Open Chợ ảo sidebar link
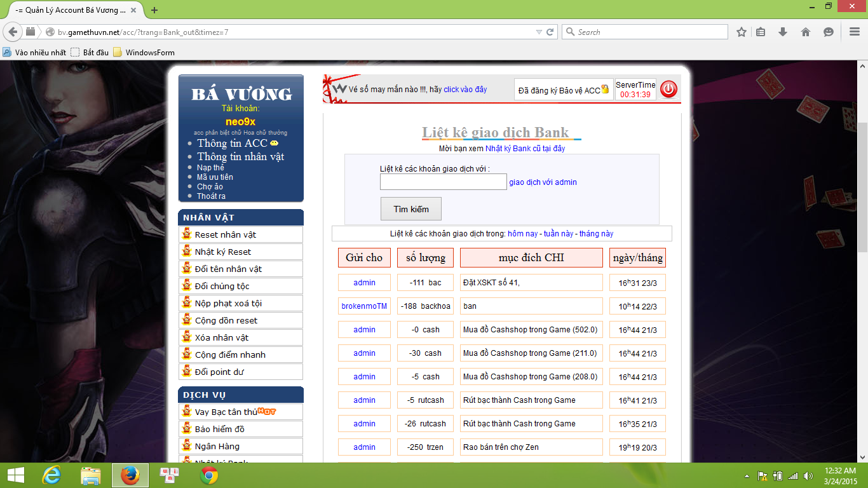The height and width of the screenshot is (488, 868). 210,186
